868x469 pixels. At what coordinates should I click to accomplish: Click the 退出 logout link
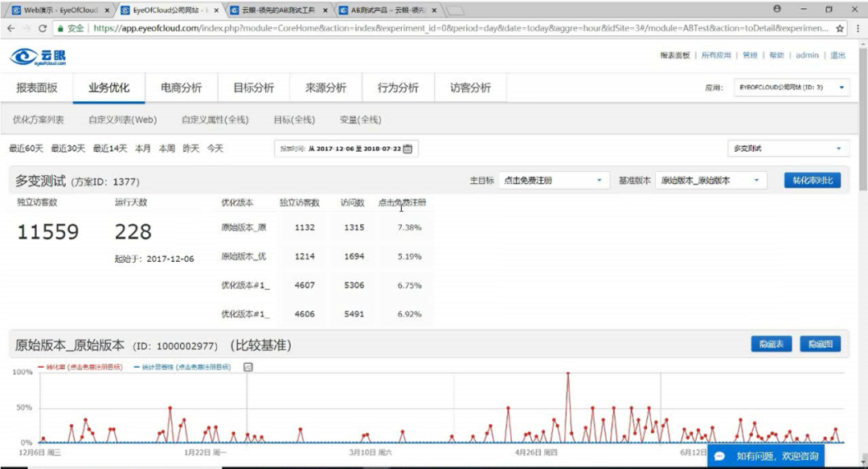(837, 55)
